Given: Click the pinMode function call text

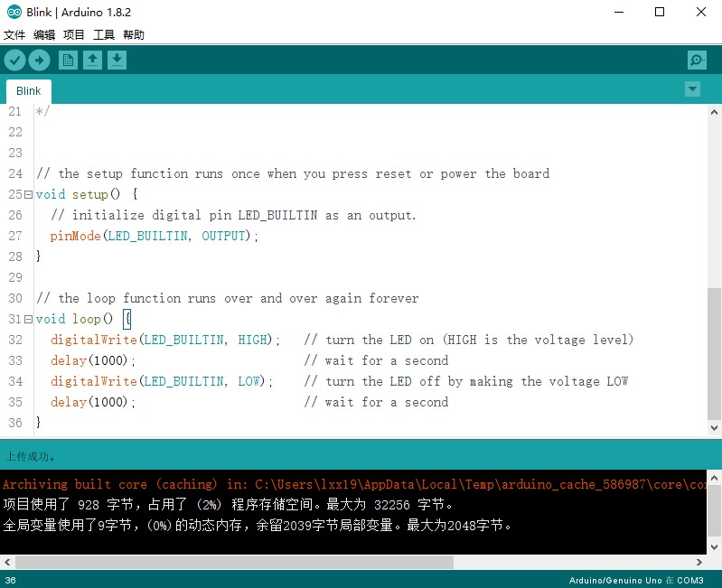Looking at the screenshot, I should point(76,236).
